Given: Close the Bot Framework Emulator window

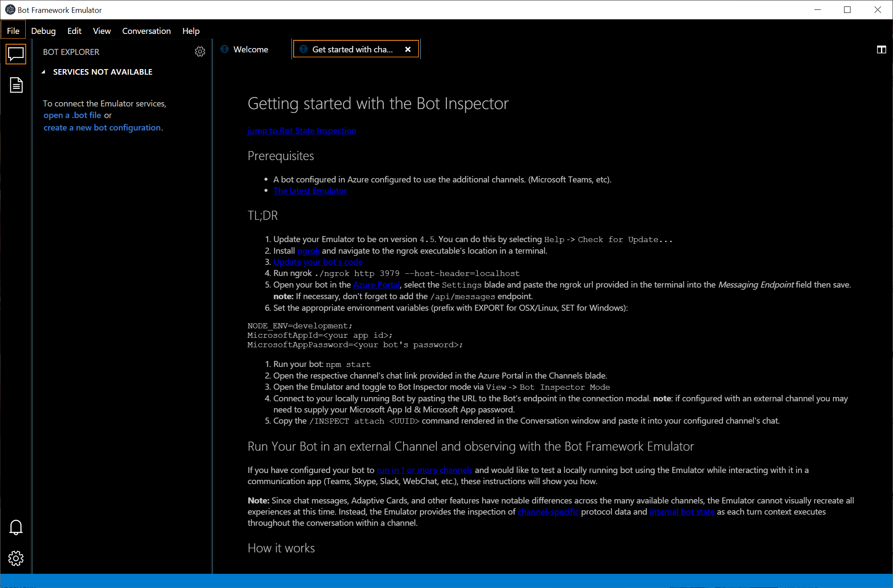Looking at the screenshot, I should tap(877, 9).
